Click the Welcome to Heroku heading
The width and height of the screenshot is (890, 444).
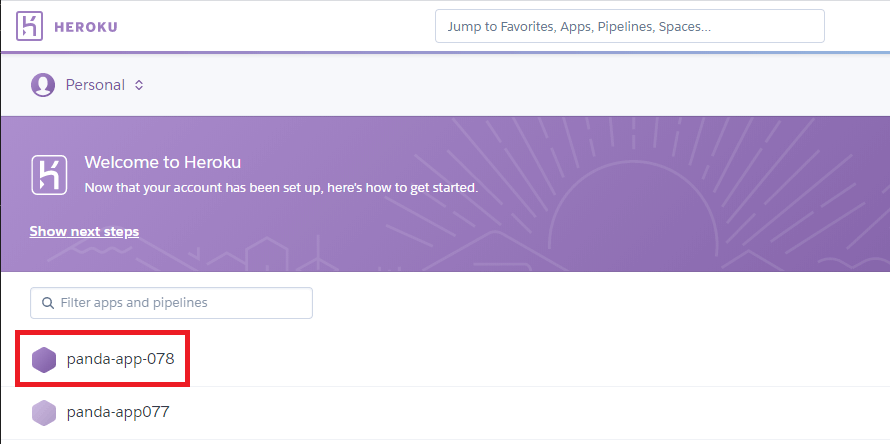[162, 162]
